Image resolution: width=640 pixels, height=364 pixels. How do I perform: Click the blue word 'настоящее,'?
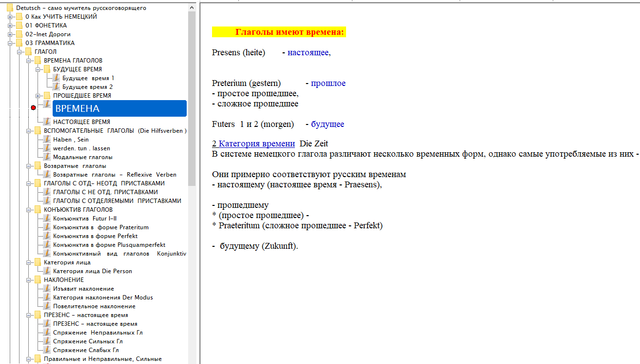coord(309,53)
